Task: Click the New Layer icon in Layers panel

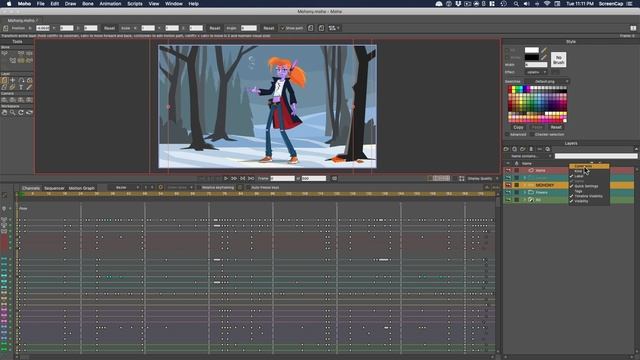Action: 506,149
